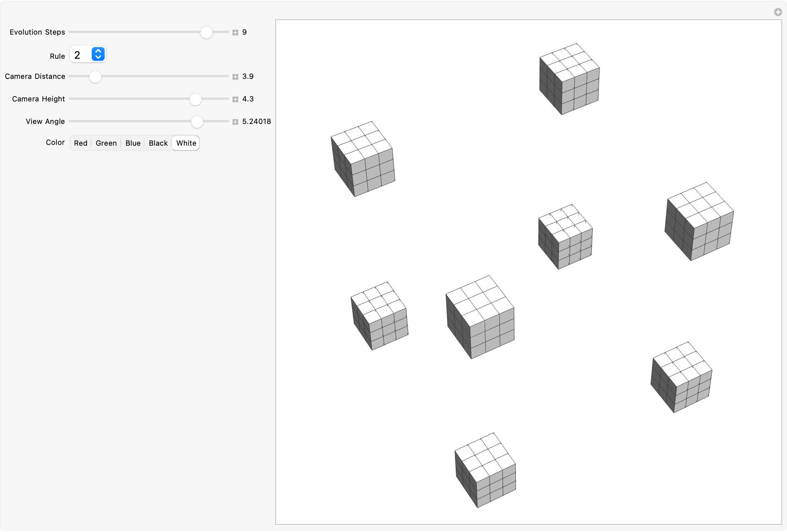Click the plus icon beside Evolution Steps slider
Image resolution: width=787 pixels, height=532 pixels.
(x=235, y=33)
